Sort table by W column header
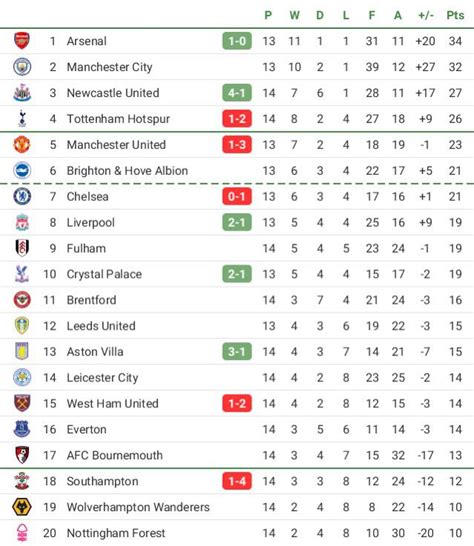Image resolution: width=474 pixels, height=546 pixels. (294, 15)
